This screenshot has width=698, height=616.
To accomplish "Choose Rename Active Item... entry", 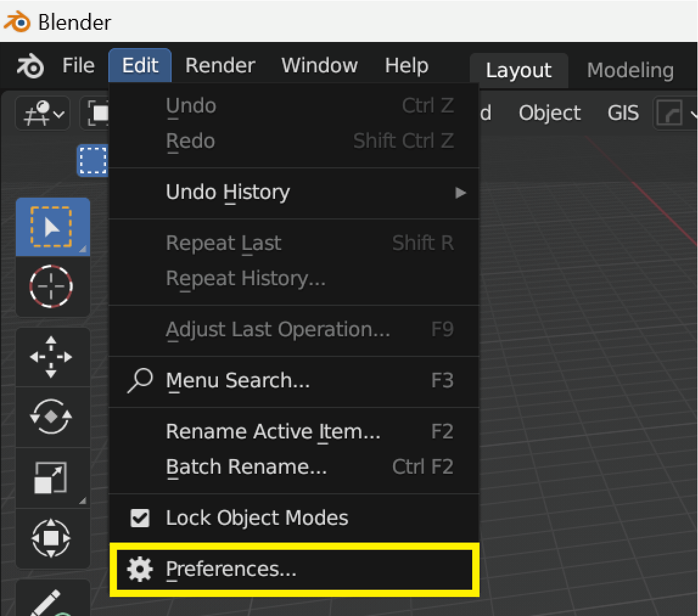I will [x=294, y=431].
